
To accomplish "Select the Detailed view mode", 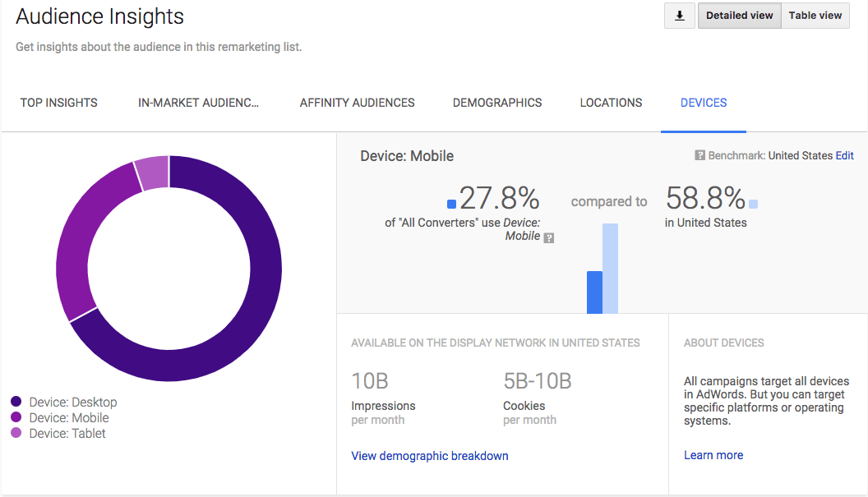I will (738, 15).
